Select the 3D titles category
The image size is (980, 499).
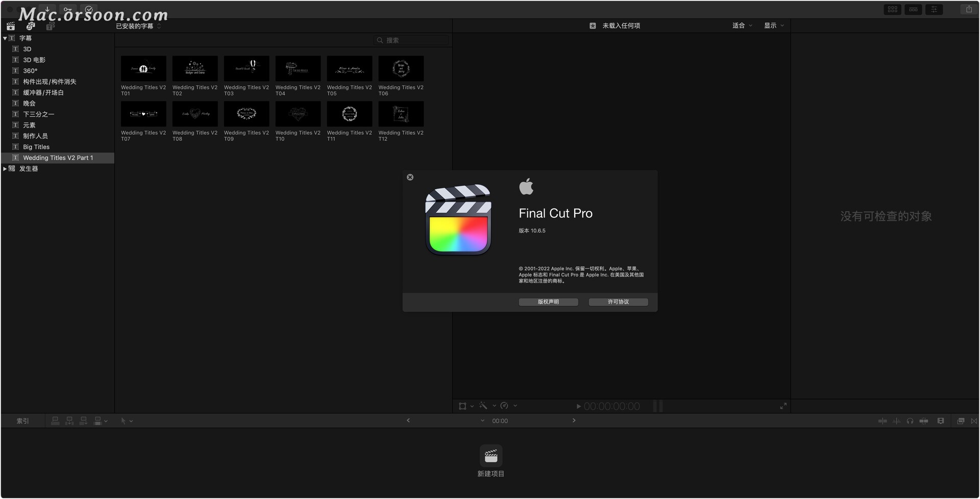[x=58, y=49]
